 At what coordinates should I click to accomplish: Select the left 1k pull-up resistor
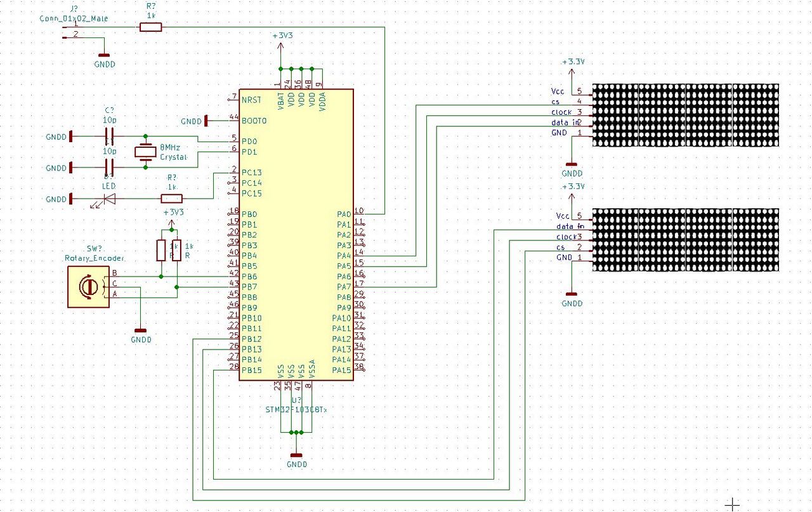pos(161,250)
